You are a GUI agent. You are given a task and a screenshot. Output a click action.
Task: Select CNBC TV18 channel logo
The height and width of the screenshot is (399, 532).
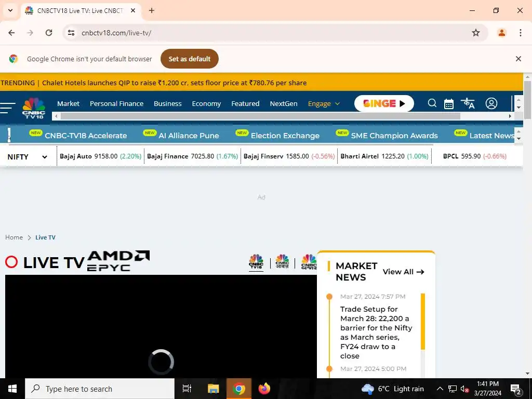tap(256, 262)
